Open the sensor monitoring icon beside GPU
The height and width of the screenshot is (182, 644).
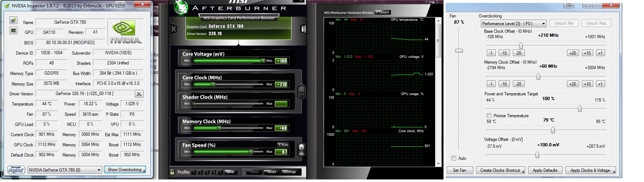click(x=13, y=30)
